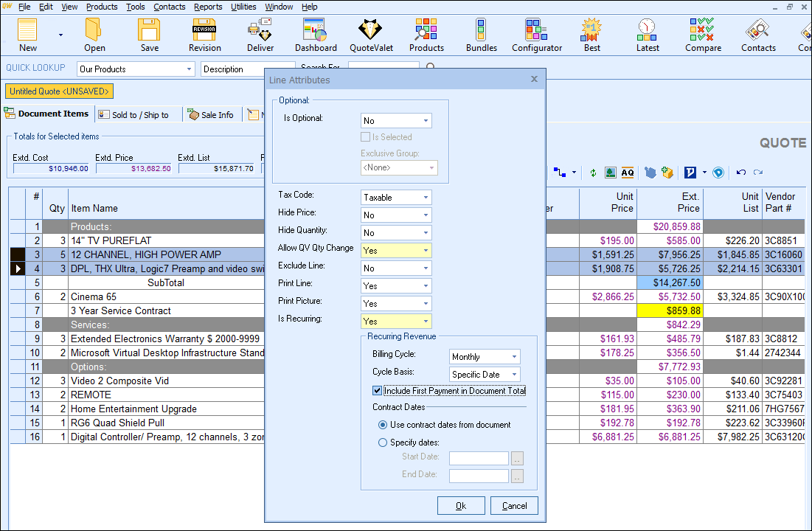Open the Compare quotes tool

(x=702, y=35)
